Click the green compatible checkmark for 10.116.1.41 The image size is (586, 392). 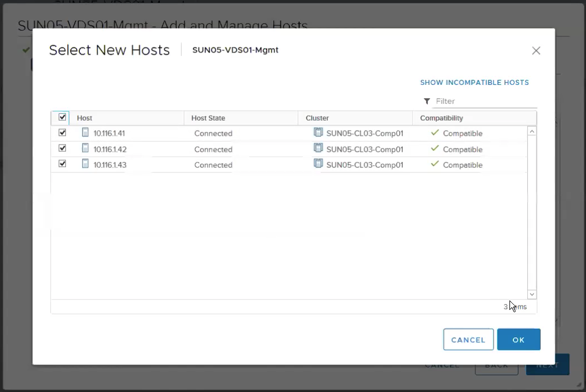click(x=435, y=133)
